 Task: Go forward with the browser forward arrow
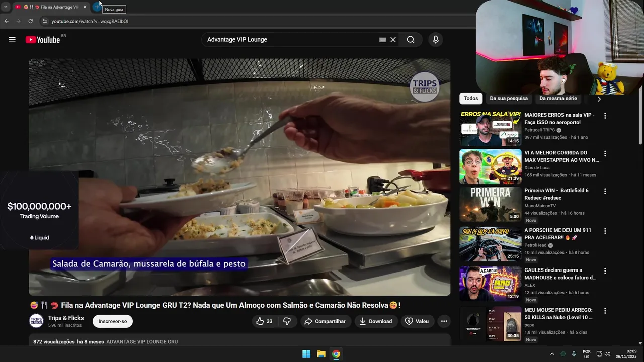click(x=18, y=21)
